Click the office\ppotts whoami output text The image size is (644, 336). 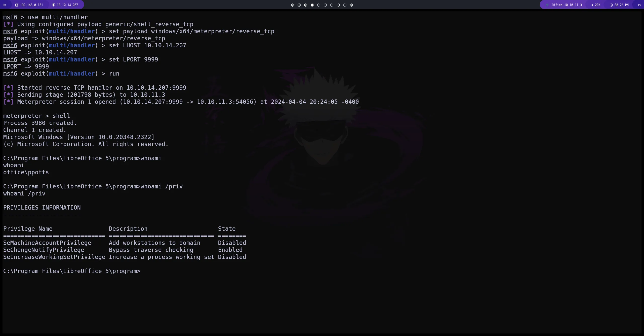(26, 173)
